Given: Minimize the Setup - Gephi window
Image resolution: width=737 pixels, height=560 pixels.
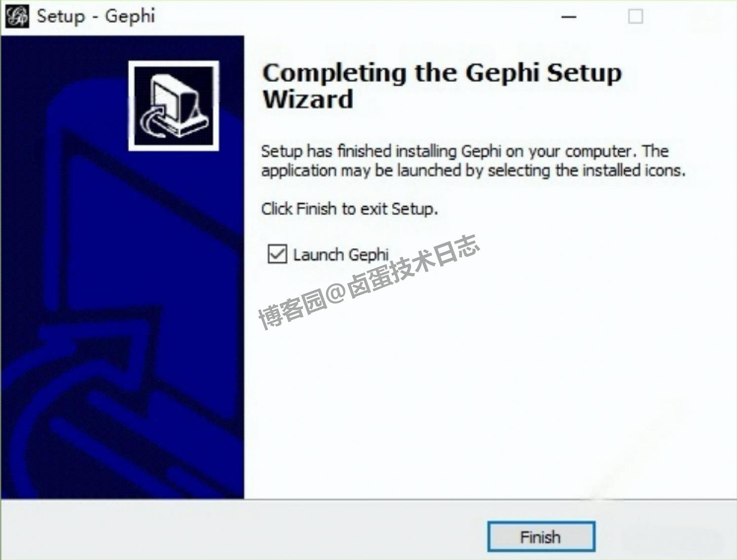Looking at the screenshot, I should (x=569, y=17).
